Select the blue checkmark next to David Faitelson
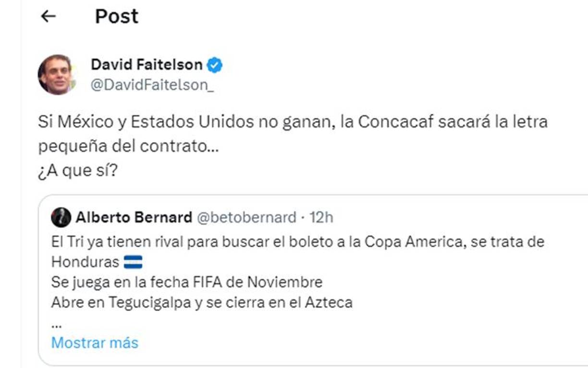Screen dimensions: 588x368 (215, 64)
